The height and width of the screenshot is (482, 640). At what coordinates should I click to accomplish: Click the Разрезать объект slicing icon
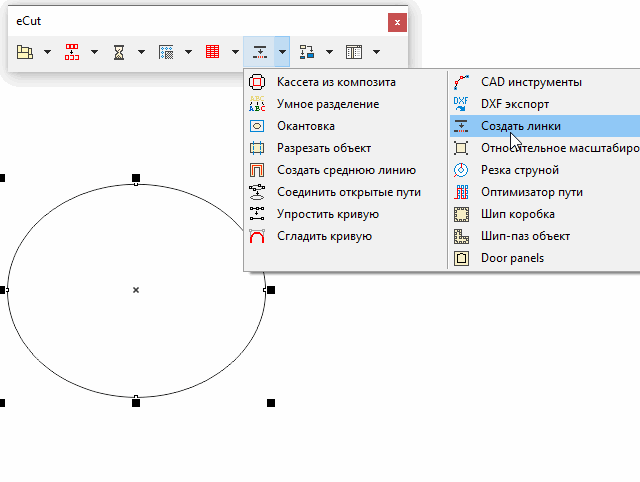(257, 148)
